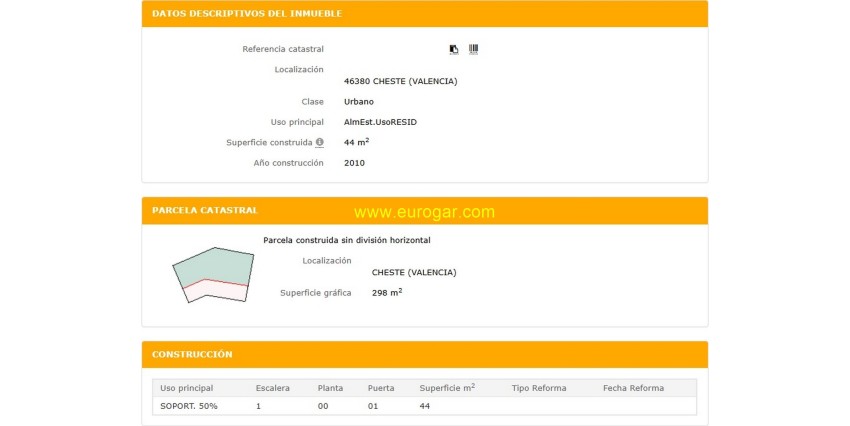Click the info icon next to Superficie construida
Screen dimensions: 850x426
[320, 143]
